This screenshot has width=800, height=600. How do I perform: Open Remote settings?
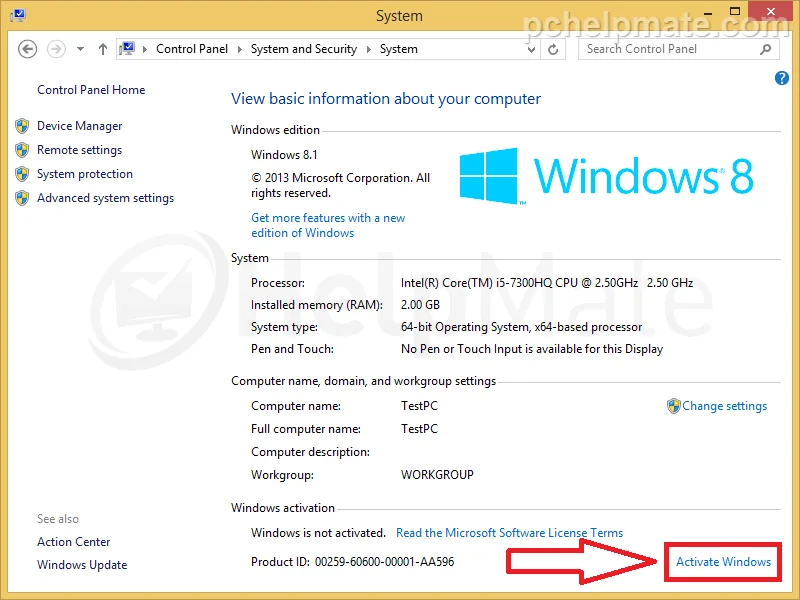[80, 150]
